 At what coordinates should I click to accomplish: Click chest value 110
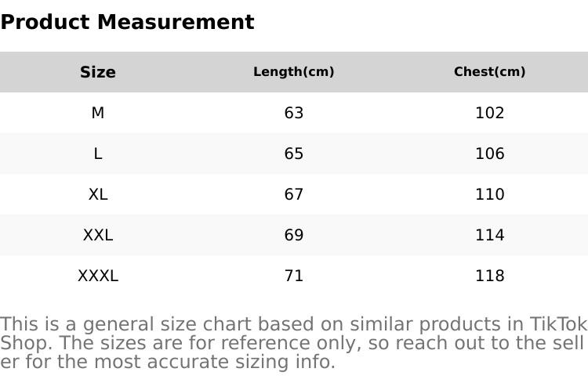click(x=489, y=194)
